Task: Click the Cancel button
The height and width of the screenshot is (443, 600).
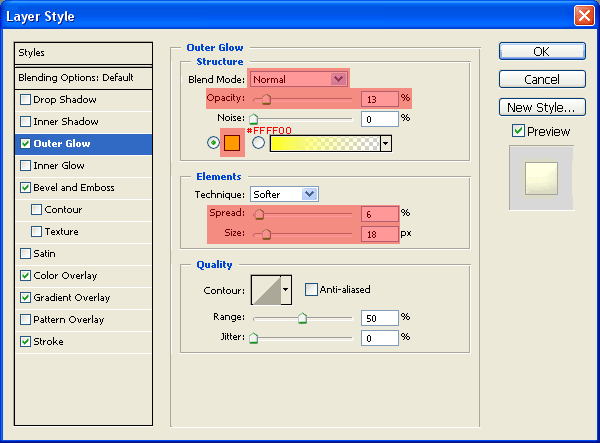Action: [x=542, y=79]
